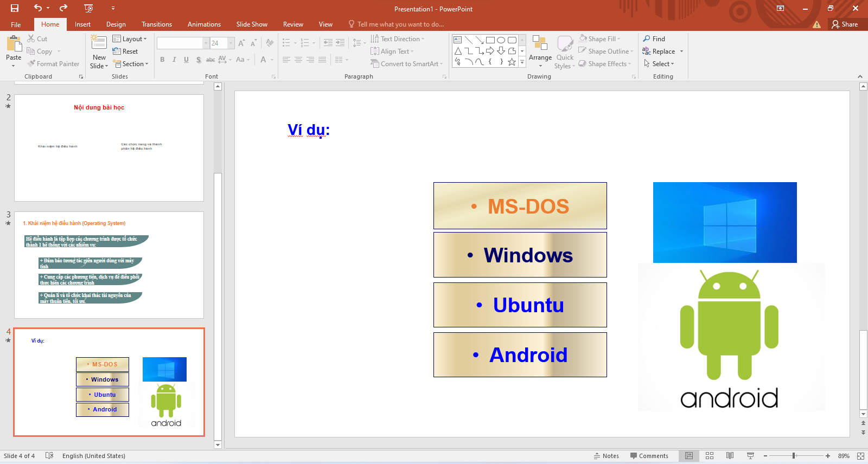Click Convert to SmartArt
The width and height of the screenshot is (868, 464).
click(406, 64)
